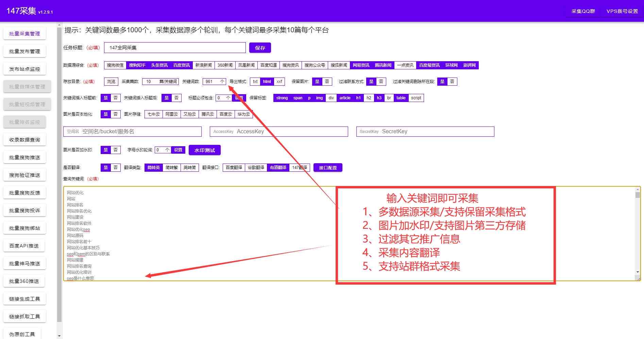The width and height of the screenshot is (644, 339).
Task: Choose 否 for 过滤关键词删除所在段
Action: (452, 82)
